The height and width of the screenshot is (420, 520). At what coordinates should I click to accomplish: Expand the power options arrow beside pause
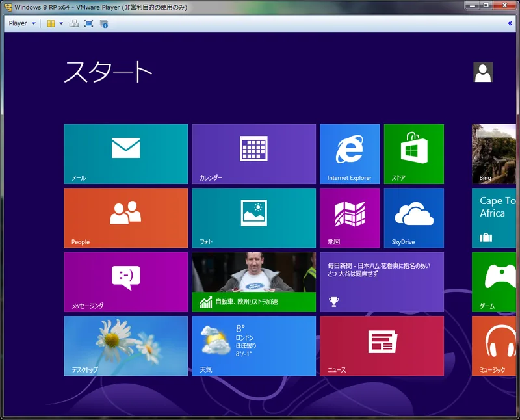click(61, 23)
